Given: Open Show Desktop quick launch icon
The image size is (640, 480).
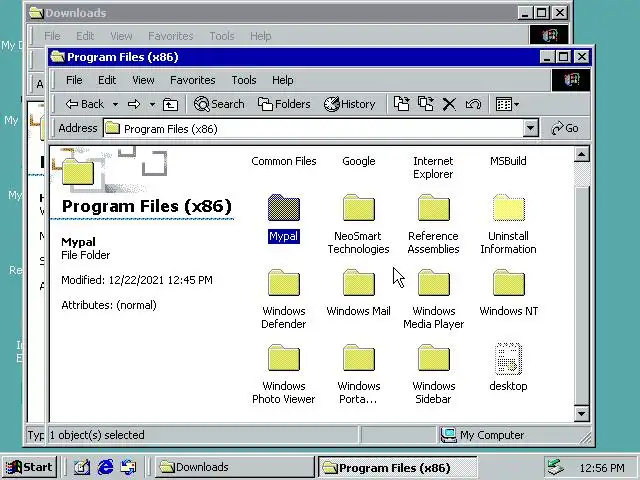Looking at the screenshot, I should click(82, 467).
